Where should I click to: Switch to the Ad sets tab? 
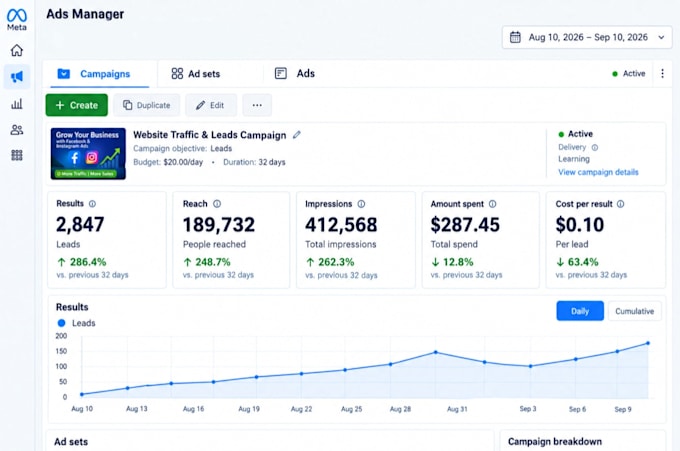point(196,74)
